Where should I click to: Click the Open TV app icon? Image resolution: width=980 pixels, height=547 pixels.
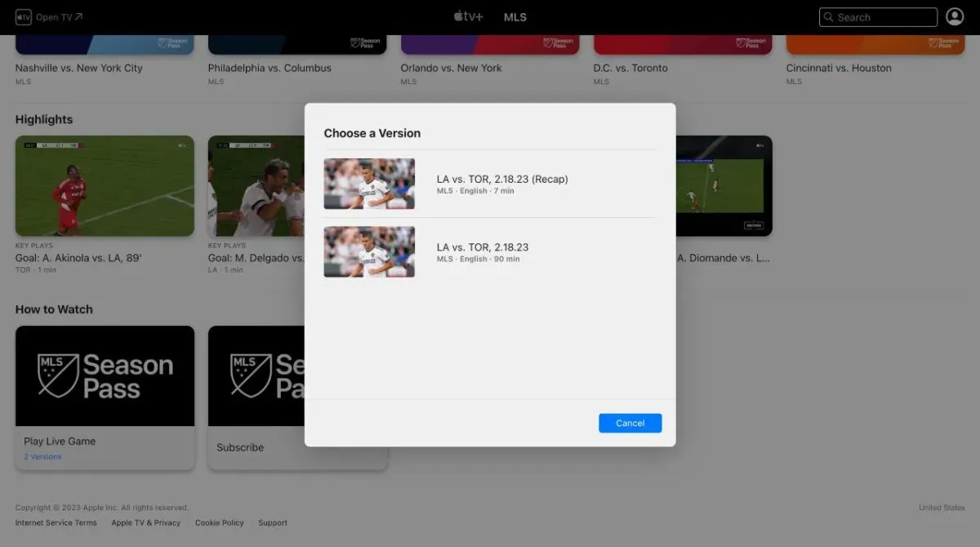coord(24,17)
